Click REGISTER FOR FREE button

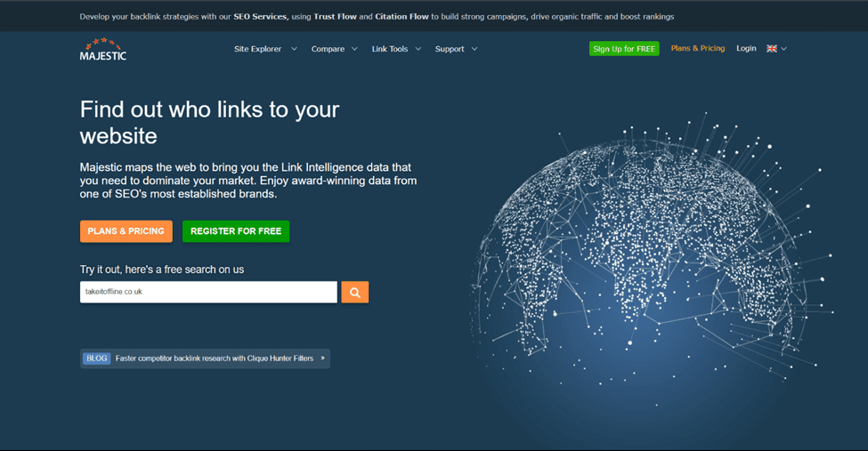(236, 231)
